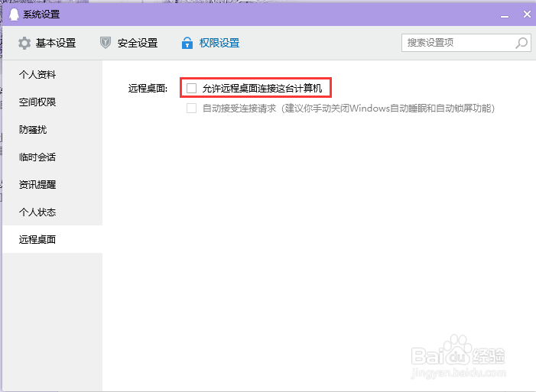Click the 远程桌面: label
Viewport: 536px width, 392px height.
(148, 89)
